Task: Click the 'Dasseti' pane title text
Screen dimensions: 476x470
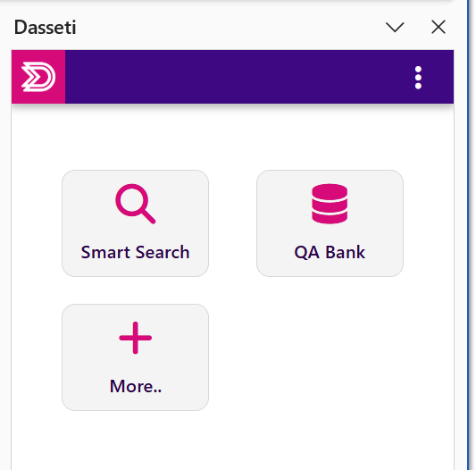Action: tap(46, 28)
